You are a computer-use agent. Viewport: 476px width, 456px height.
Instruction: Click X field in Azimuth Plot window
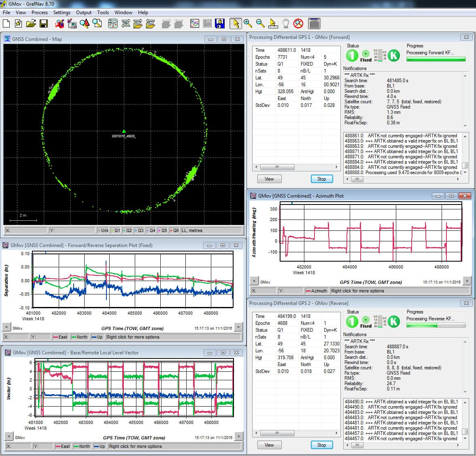coord(263,291)
